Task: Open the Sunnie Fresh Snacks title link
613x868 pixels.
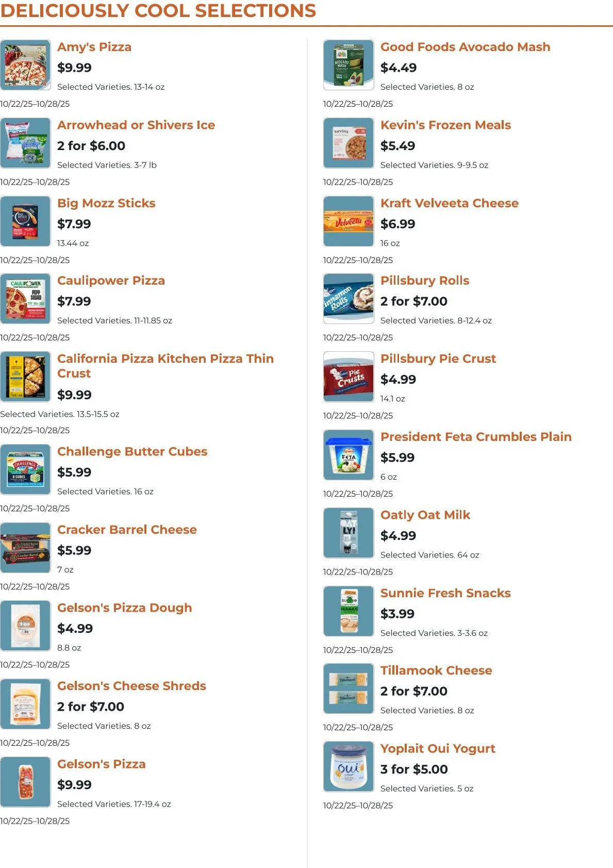Action: [445, 593]
